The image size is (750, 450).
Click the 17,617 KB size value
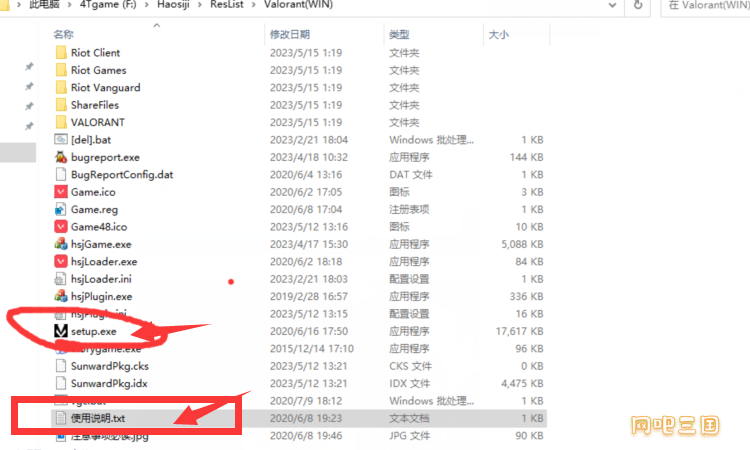point(519,331)
